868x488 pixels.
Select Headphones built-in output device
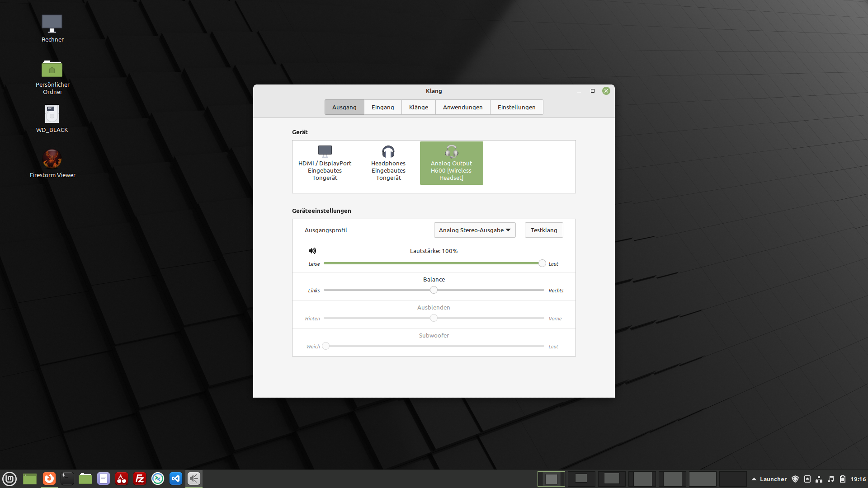tap(388, 163)
